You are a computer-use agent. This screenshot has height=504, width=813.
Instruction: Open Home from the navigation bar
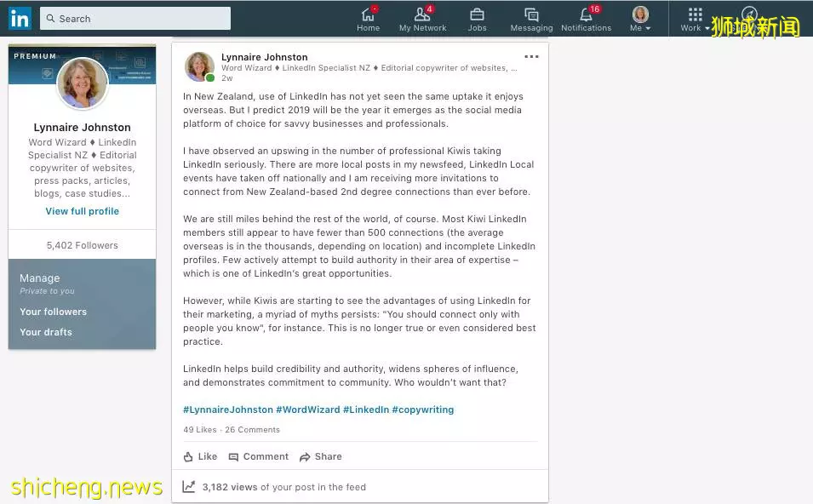[368, 20]
